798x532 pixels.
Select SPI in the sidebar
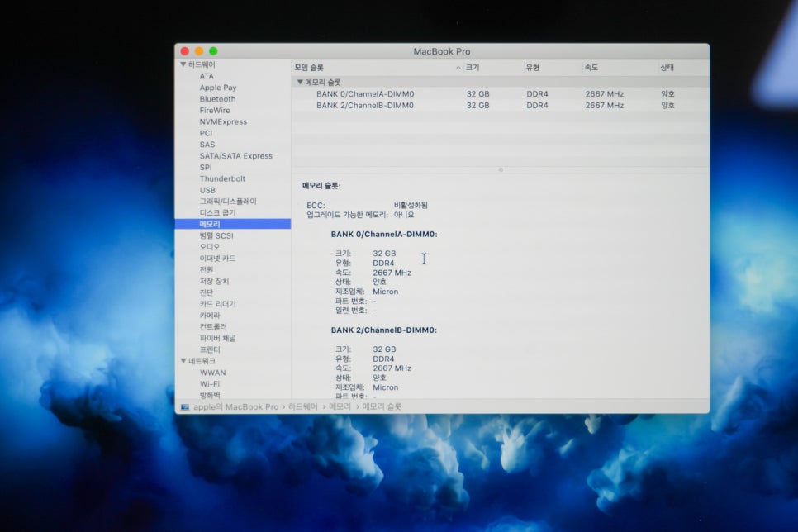(206, 168)
